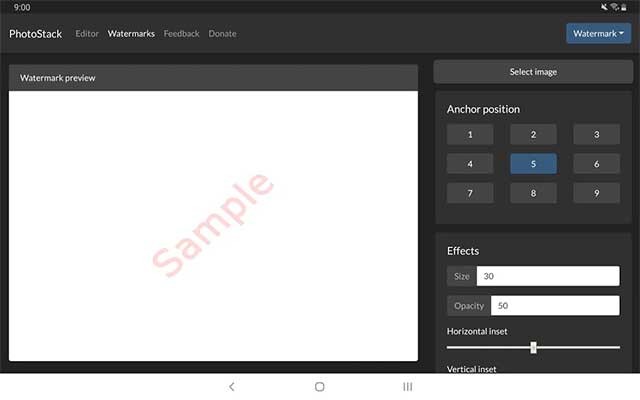Click the Horizontal inset slider handle
Screen dimensions: 640x400
click(x=533, y=347)
